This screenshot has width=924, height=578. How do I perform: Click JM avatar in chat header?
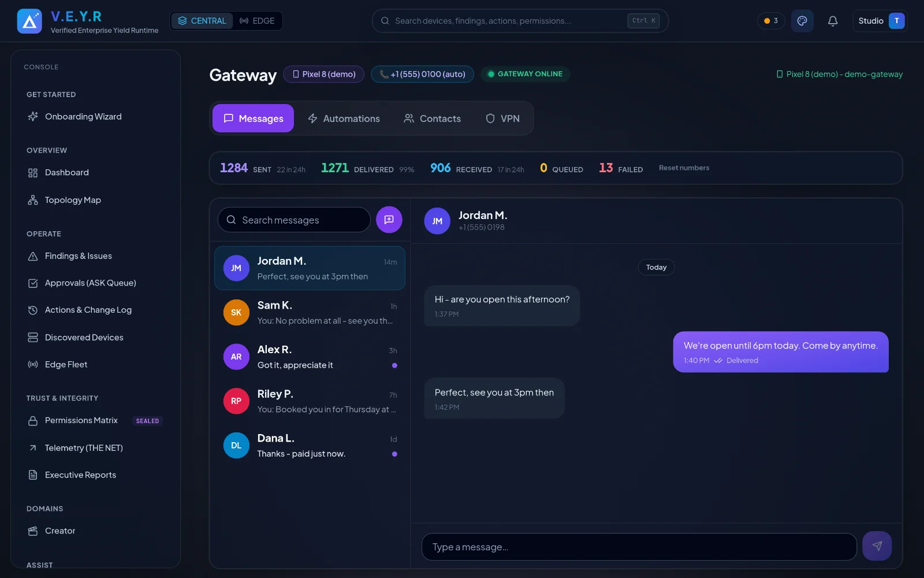pyautogui.click(x=437, y=221)
